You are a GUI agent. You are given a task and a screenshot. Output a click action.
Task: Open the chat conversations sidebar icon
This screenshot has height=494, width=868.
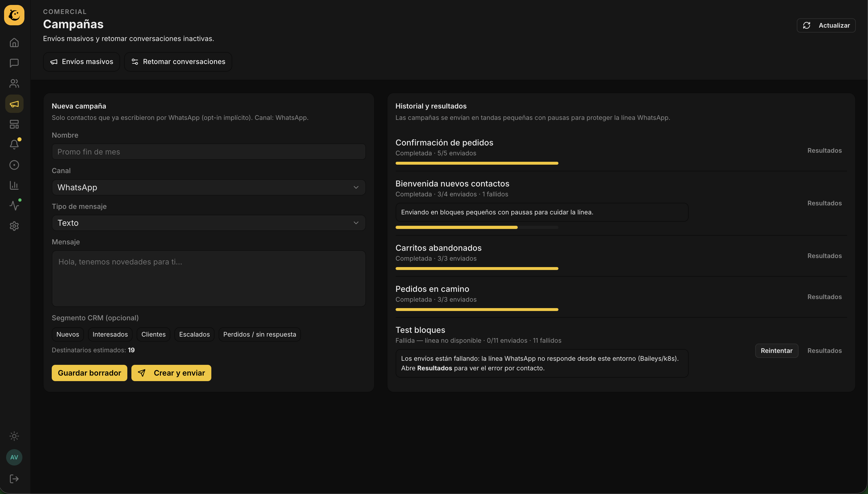click(14, 63)
